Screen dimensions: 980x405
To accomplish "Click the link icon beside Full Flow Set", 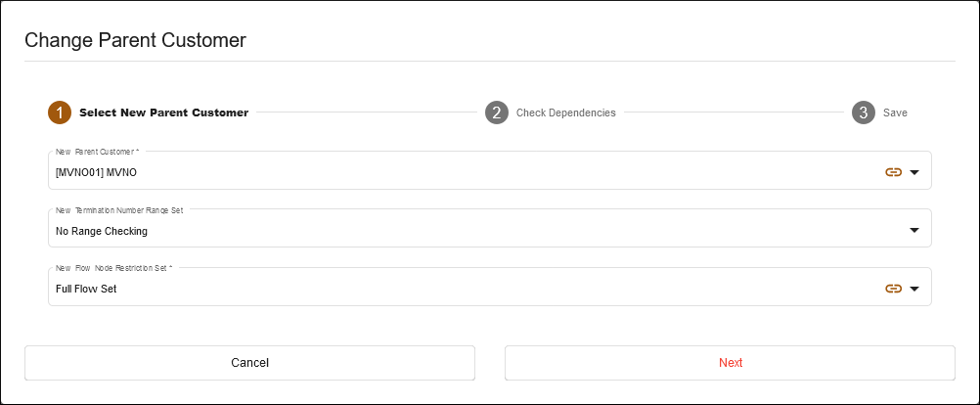I will click(892, 289).
